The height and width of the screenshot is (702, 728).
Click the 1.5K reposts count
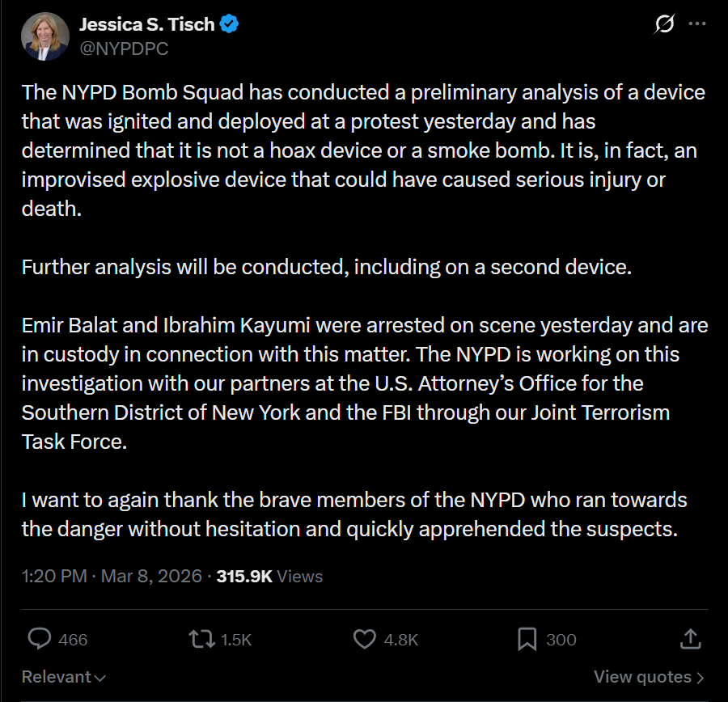pyautogui.click(x=236, y=639)
